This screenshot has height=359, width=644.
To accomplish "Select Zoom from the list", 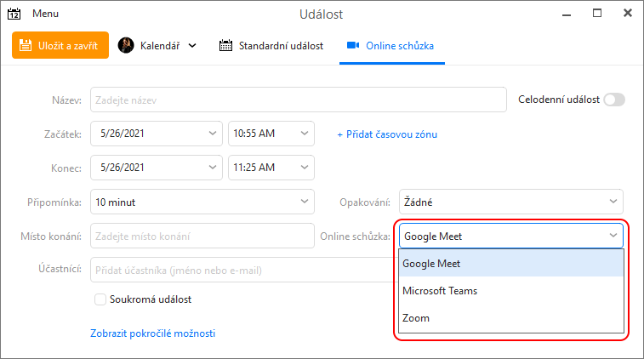I will pos(511,318).
